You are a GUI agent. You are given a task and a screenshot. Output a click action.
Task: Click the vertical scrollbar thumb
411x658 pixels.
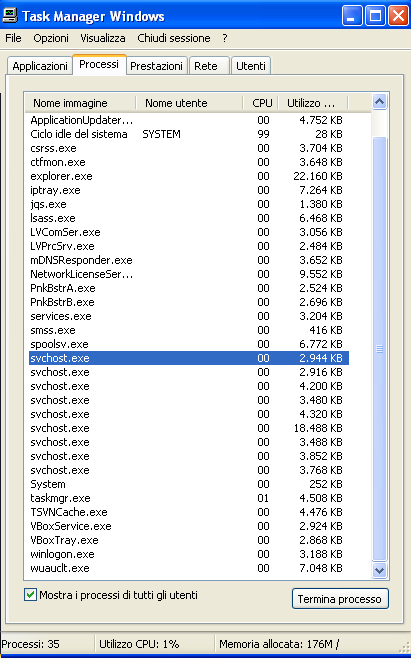(380, 349)
